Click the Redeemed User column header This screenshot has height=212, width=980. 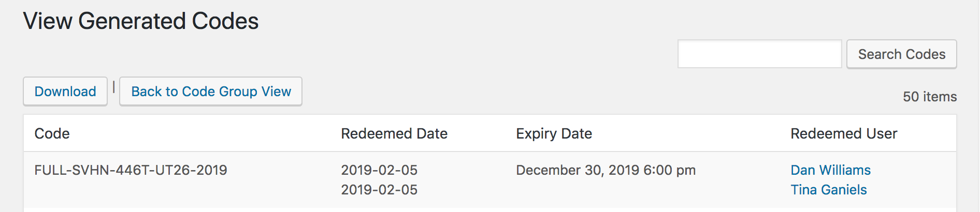(x=844, y=133)
